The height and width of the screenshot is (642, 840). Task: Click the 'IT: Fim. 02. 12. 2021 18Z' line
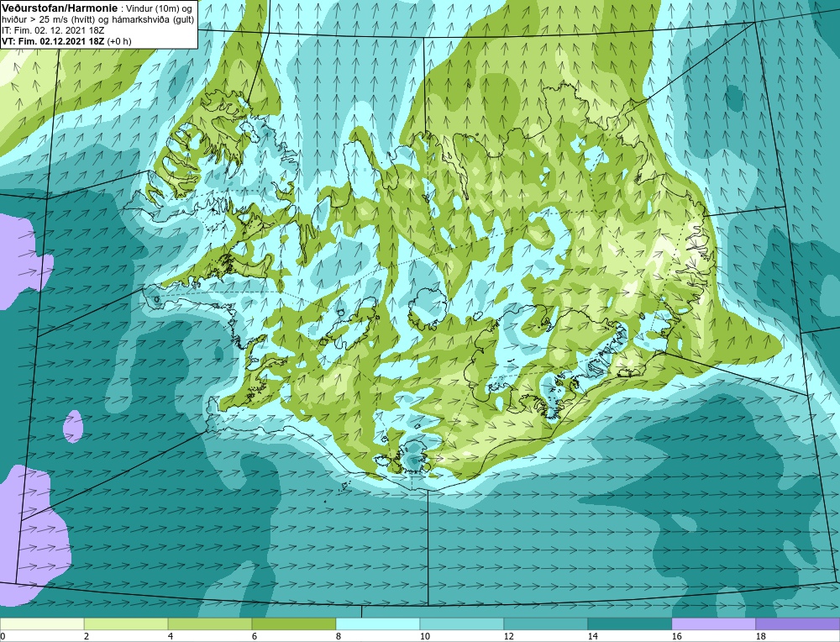[x=52, y=30]
